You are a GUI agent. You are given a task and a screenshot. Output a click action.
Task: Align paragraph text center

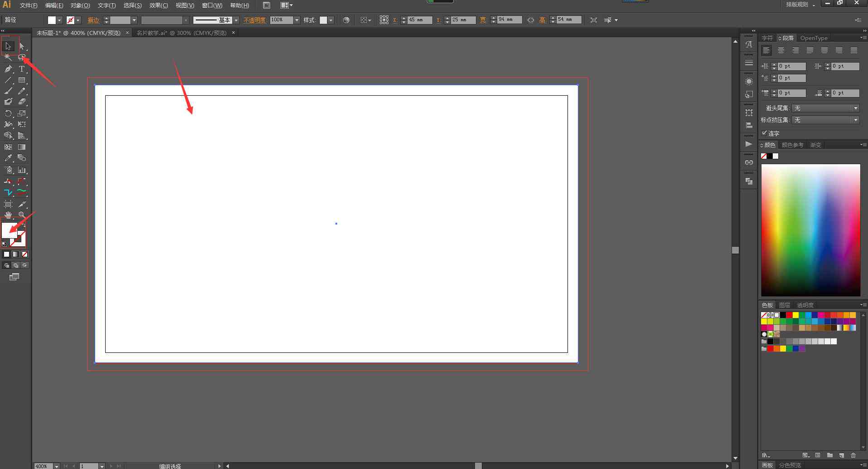[x=781, y=50]
